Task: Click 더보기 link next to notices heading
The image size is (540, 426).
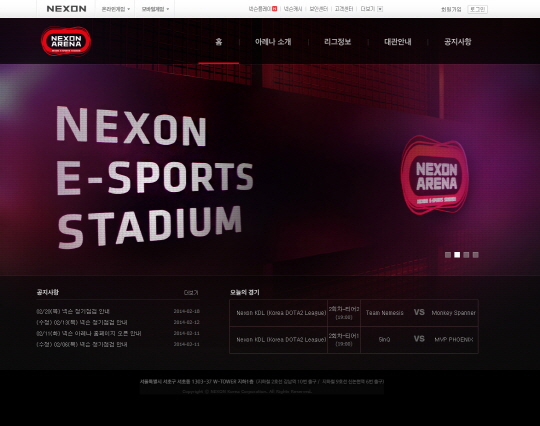Action: click(191, 293)
